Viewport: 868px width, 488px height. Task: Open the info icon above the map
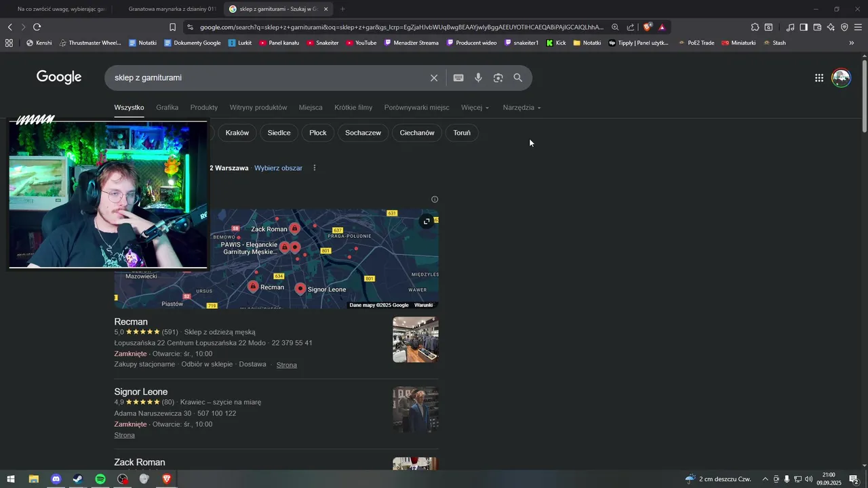[x=435, y=199]
